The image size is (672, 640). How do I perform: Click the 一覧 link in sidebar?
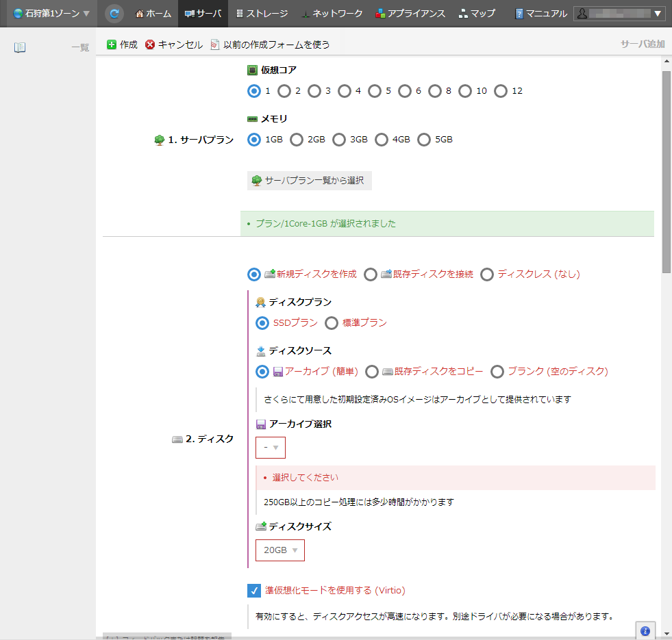(80, 47)
